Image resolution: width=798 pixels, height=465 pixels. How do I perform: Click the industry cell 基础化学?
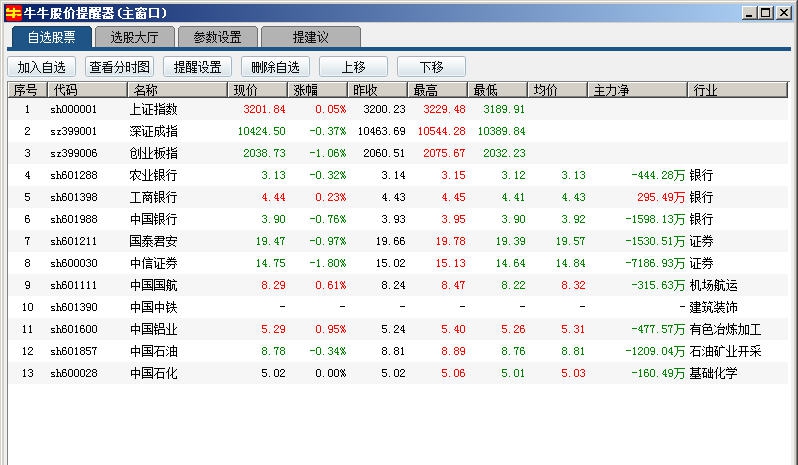[x=714, y=373]
